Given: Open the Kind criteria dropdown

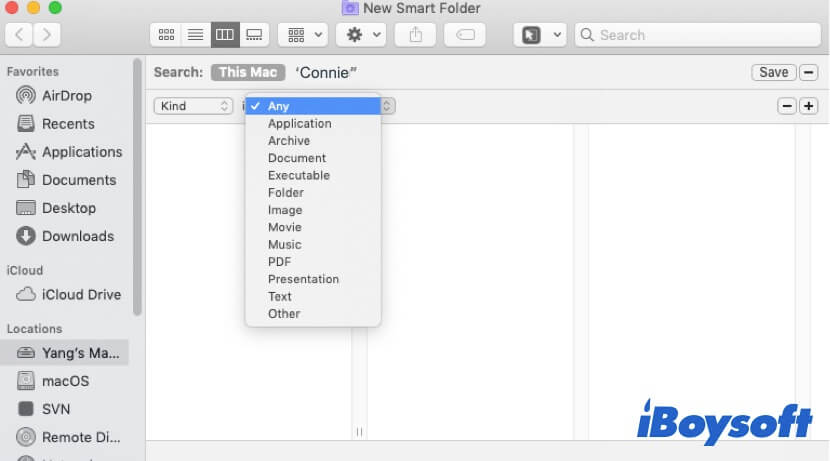Looking at the screenshot, I should [193, 106].
